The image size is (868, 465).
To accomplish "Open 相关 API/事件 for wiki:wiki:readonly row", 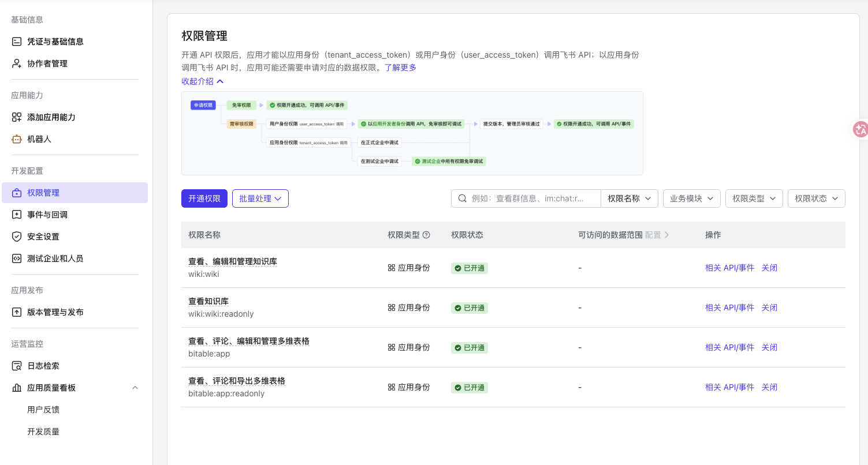I will (x=729, y=307).
